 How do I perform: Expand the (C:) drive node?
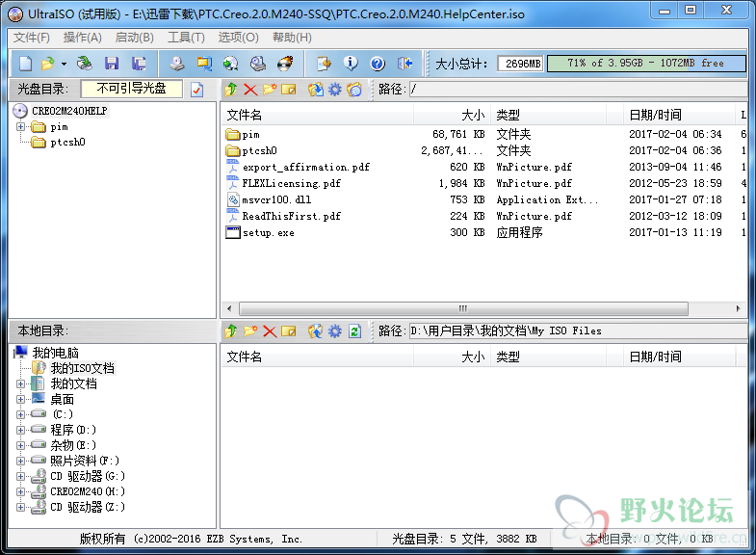click(21, 414)
